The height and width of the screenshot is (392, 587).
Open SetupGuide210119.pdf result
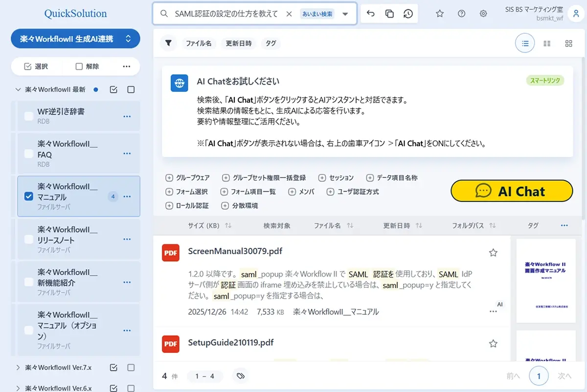click(231, 343)
